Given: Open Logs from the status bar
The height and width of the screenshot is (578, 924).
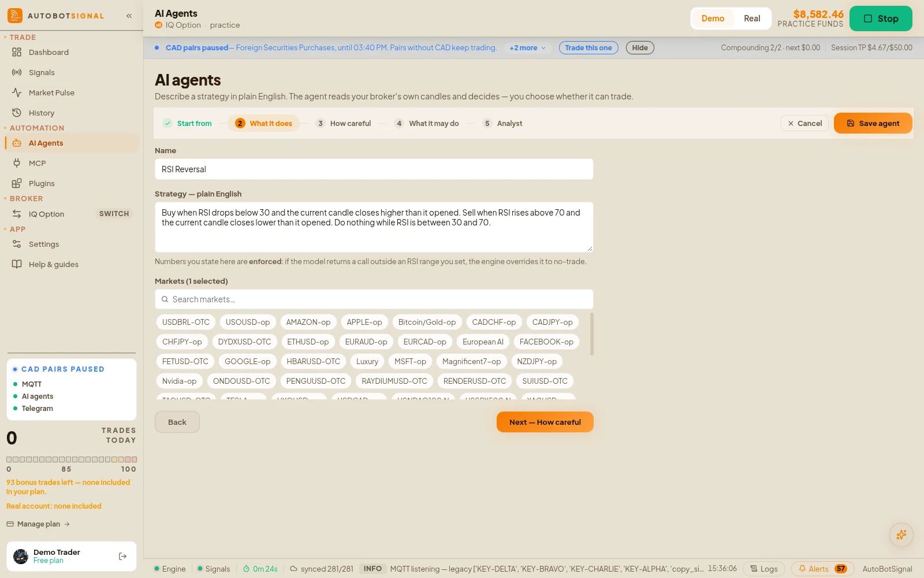Looking at the screenshot, I should point(764,569).
